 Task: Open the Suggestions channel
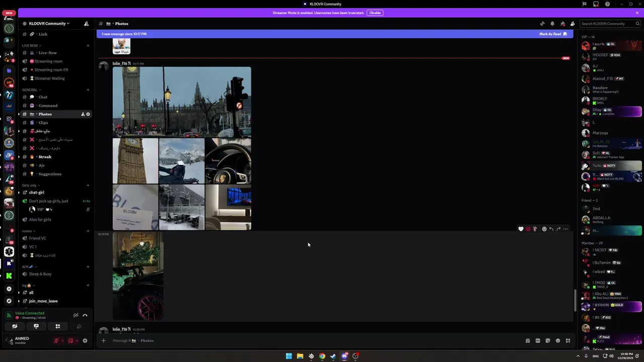click(x=56, y=174)
